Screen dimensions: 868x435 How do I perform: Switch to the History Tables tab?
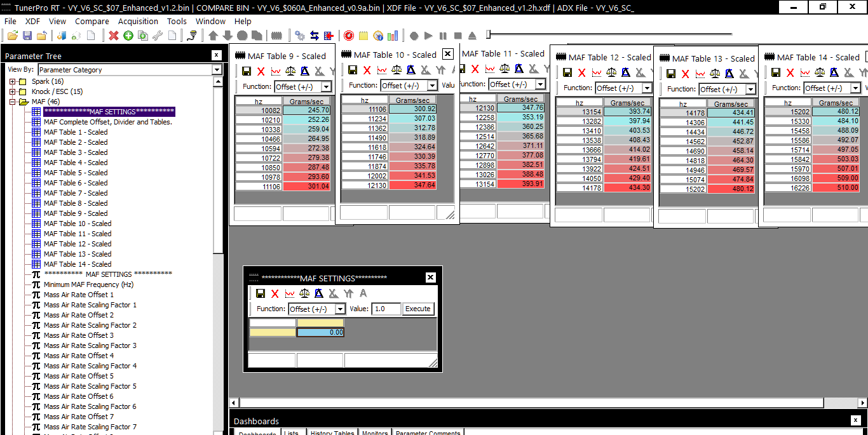coord(332,432)
